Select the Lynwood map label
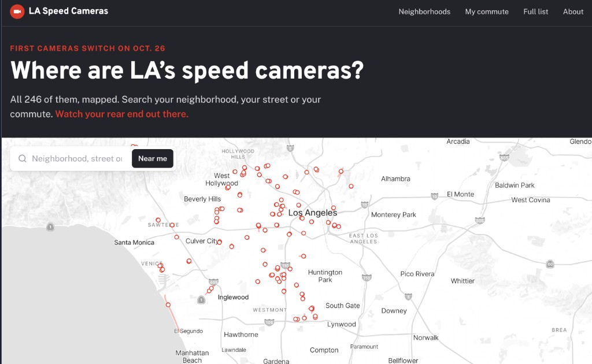592x364 pixels. [341, 324]
